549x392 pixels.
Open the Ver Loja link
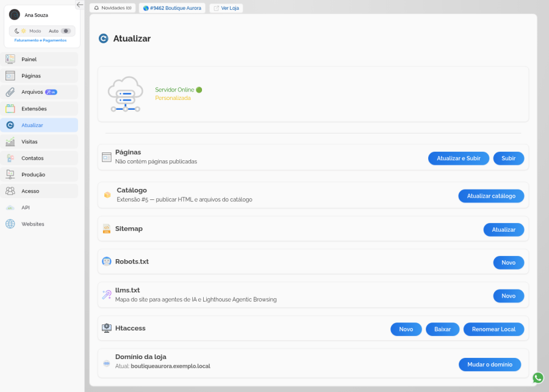click(226, 8)
